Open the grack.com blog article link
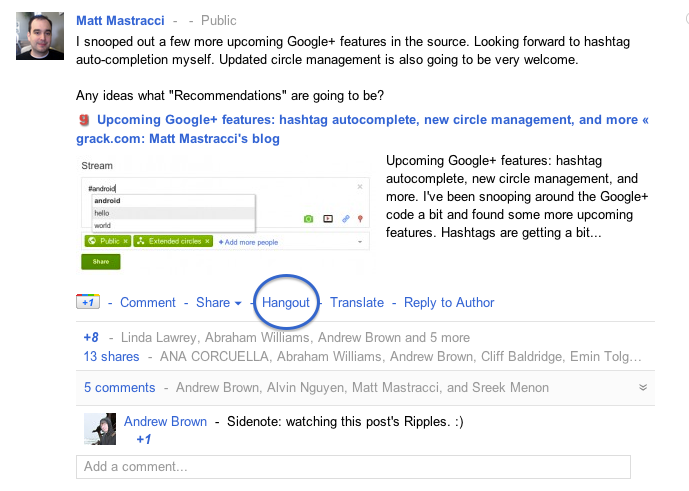This screenshot has width=689, height=491. (363, 129)
